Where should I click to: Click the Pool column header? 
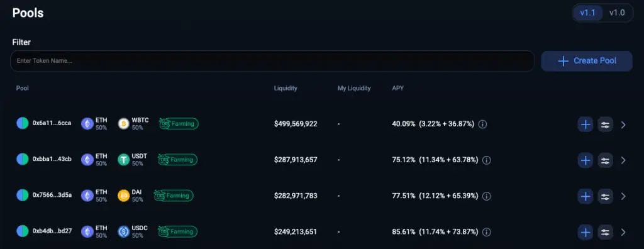22,88
